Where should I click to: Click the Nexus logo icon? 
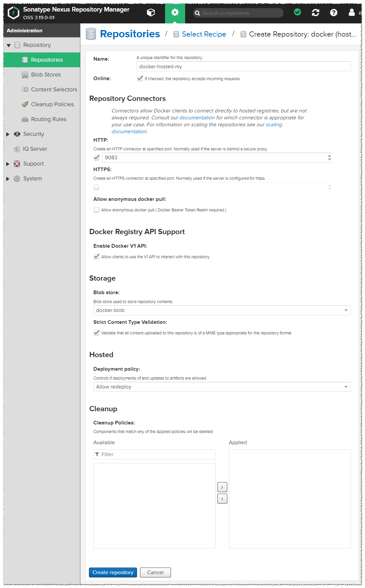(x=14, y=13)
